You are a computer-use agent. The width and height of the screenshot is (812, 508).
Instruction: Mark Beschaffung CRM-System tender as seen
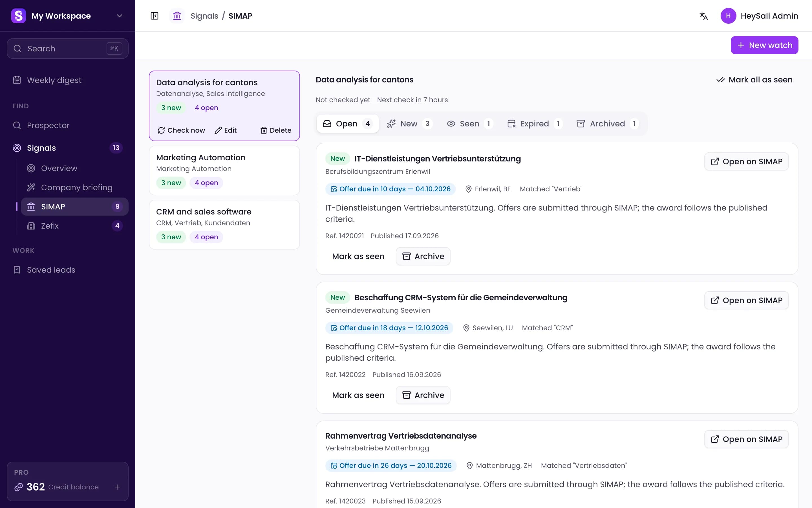tap(358, 395)
